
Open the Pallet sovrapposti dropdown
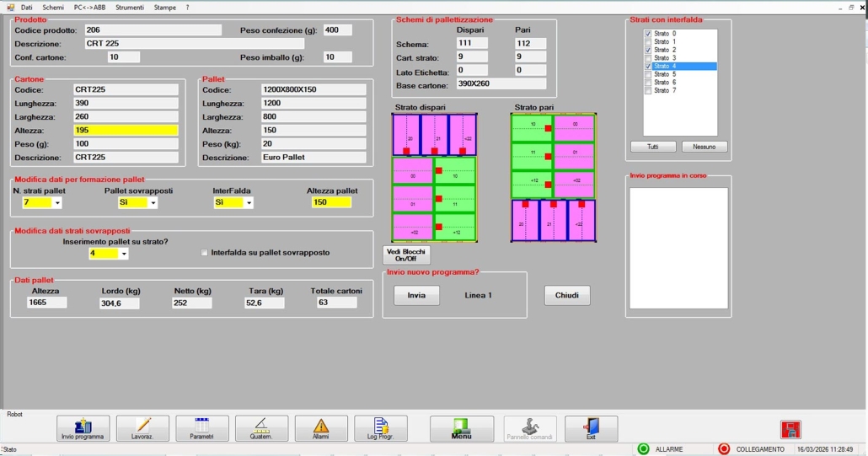point(153,203)
